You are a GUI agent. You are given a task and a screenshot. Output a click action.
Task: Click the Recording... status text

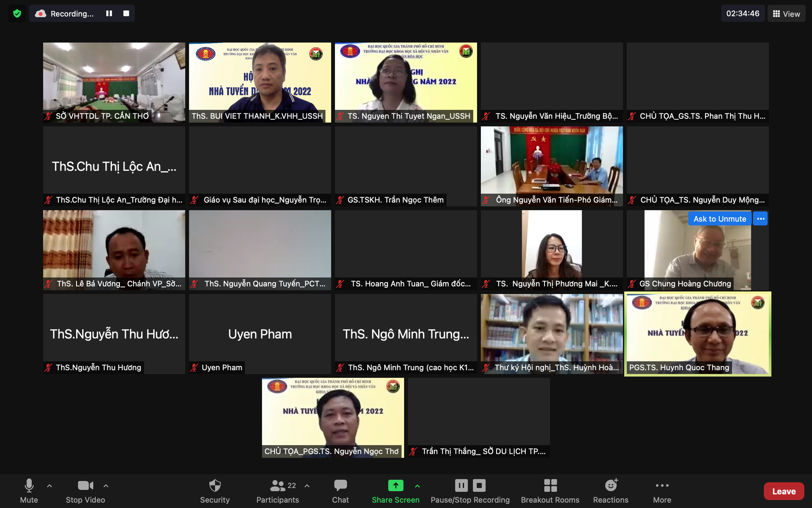click(72, 14)
